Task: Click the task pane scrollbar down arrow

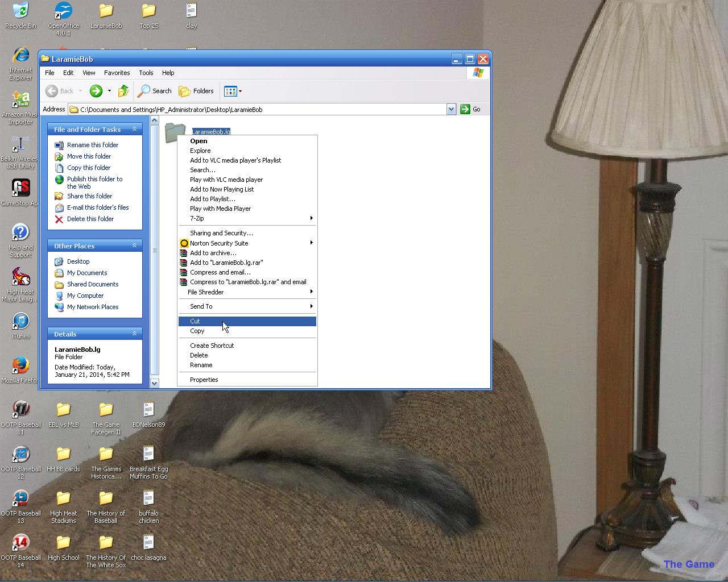Action: click(x=154, y=384)
